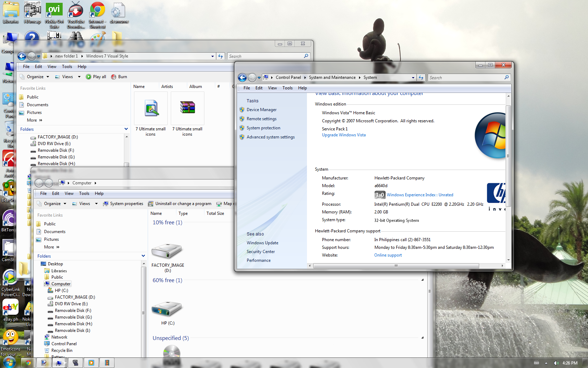Click Windows Experience Index: Unrated link

(420, 195)
